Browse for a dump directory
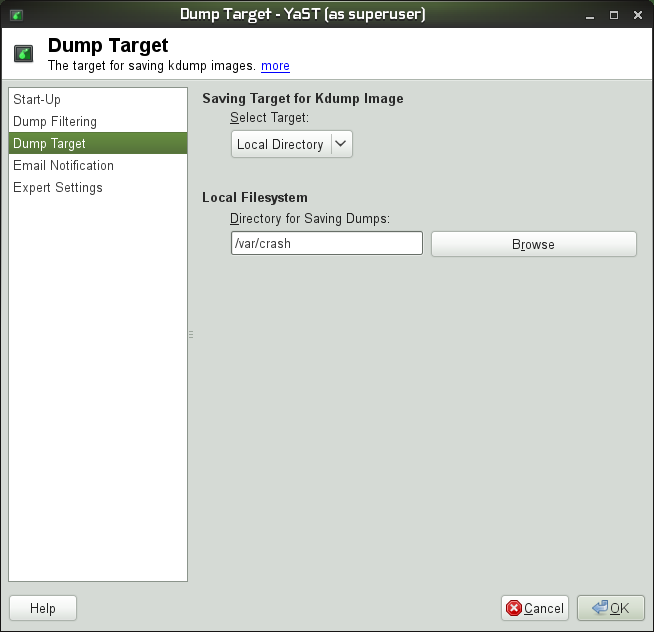This screenshot has width=654, height=632. click(x=533, y=244)
